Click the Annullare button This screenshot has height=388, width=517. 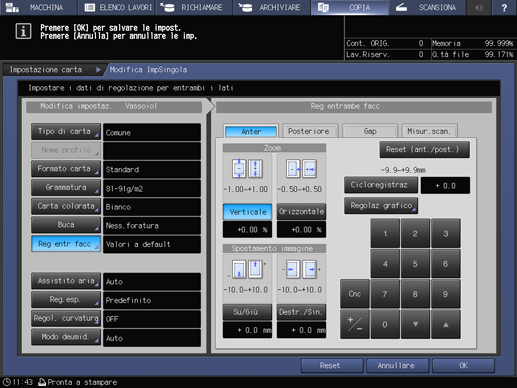tap(397, 366)
